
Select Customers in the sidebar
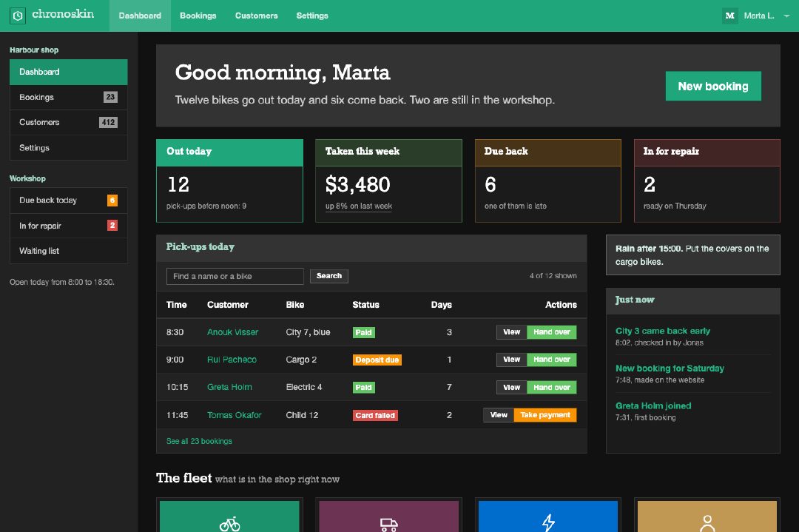[x=68, y=122]
